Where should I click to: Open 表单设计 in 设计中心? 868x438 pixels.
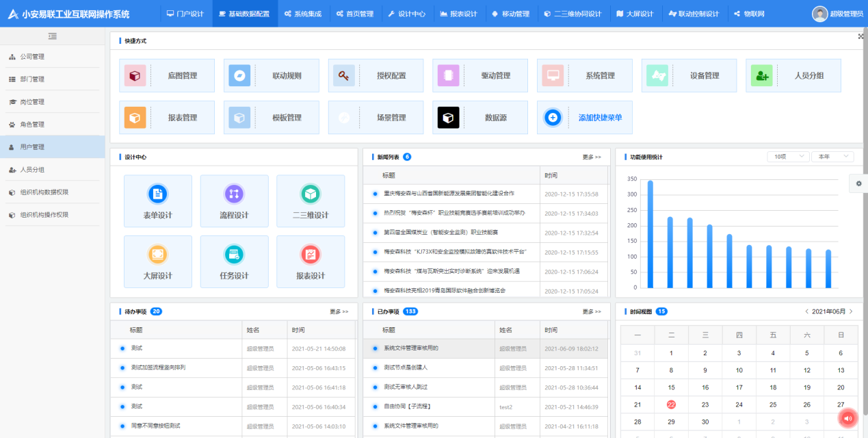click(x=157, y=201)
